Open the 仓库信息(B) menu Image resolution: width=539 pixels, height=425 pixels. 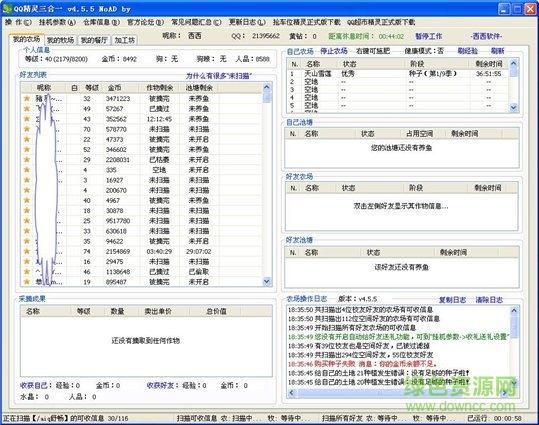(x=101, y=22)
